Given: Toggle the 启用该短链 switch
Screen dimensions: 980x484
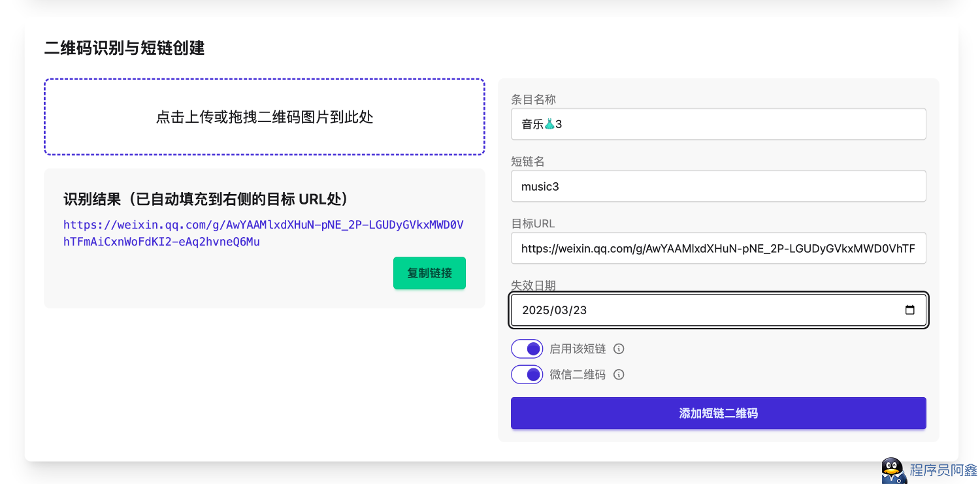Looking at the screenshot, I should (x=527, y=349).
